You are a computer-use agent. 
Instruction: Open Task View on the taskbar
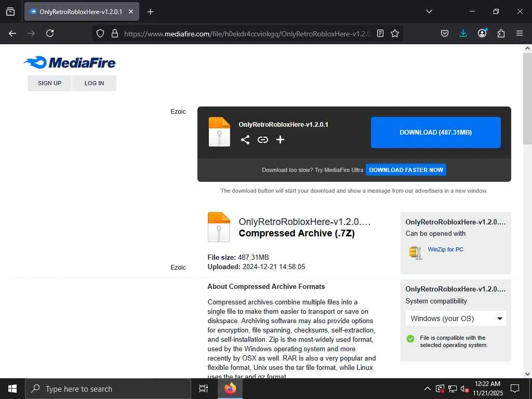click(204, 389)
